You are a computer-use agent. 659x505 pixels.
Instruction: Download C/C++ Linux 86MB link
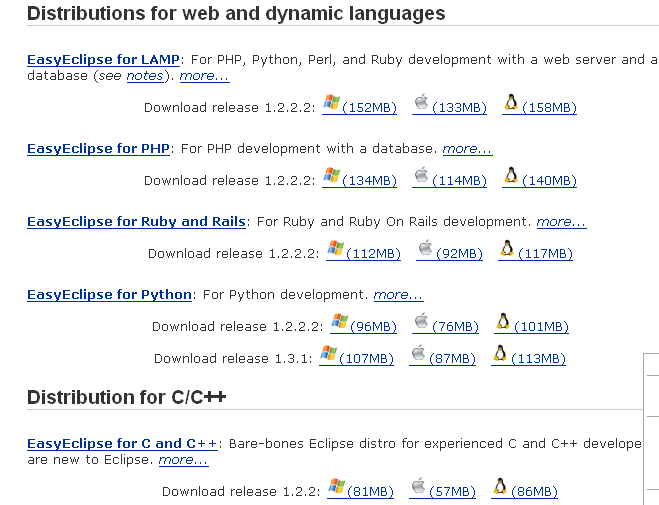click(x=534, y=492)
